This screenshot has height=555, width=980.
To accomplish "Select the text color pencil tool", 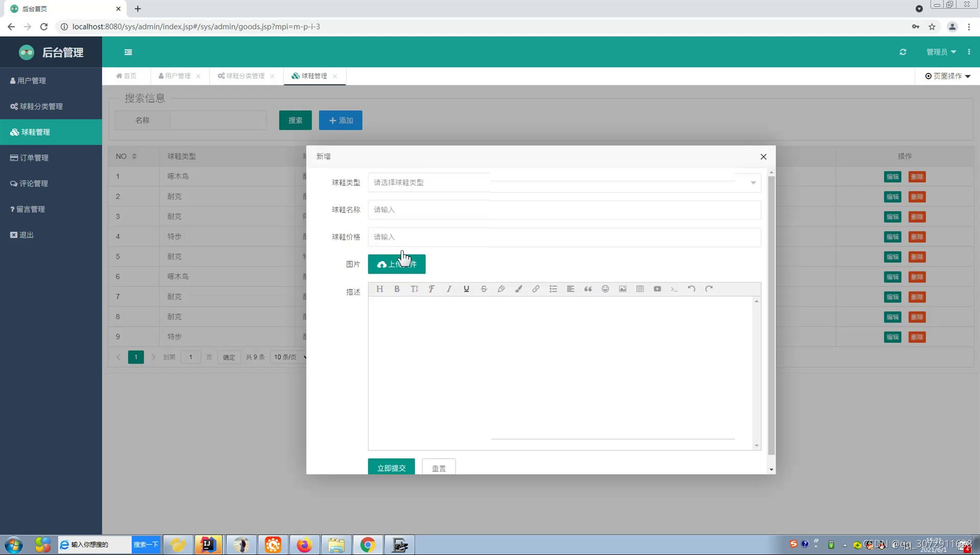I will pyautogui.click(x=501, y=289).
